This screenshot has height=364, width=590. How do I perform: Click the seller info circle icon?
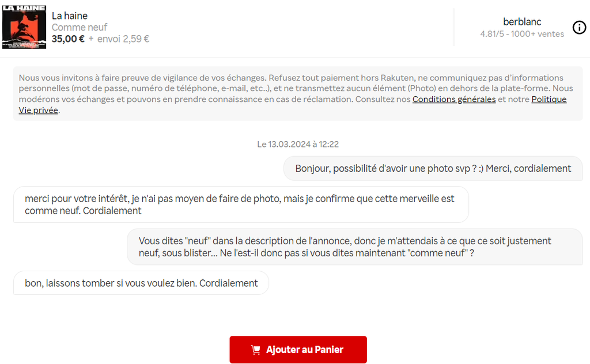579,28
